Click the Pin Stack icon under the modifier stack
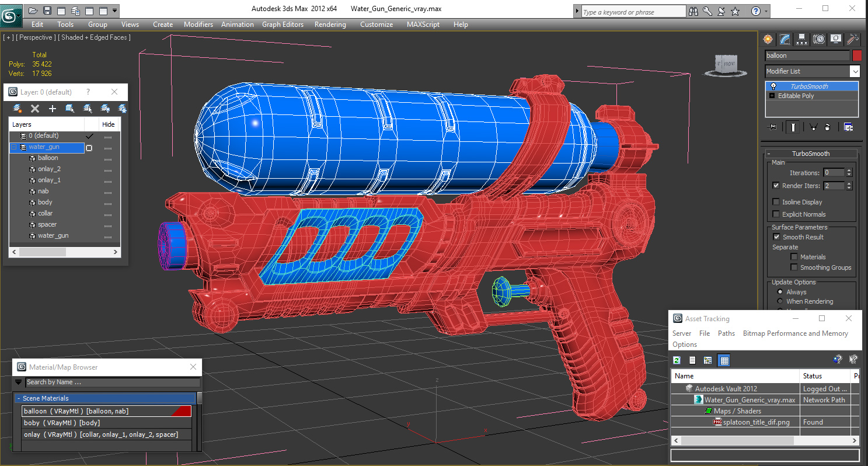868x466 pixels. [772, 127]
